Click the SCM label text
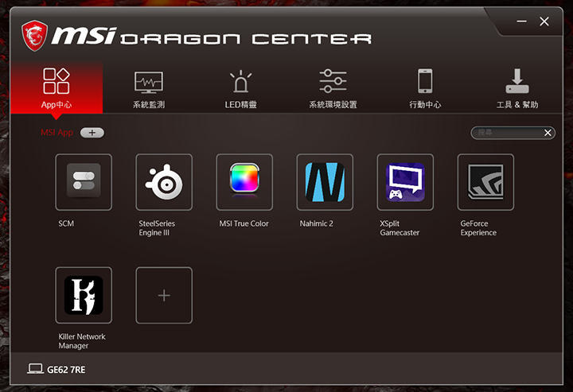 tap(66, 223)
